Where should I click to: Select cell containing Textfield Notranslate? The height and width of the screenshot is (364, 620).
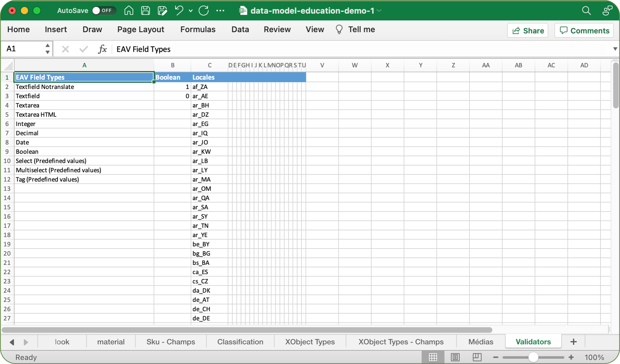tap(84, 87)
